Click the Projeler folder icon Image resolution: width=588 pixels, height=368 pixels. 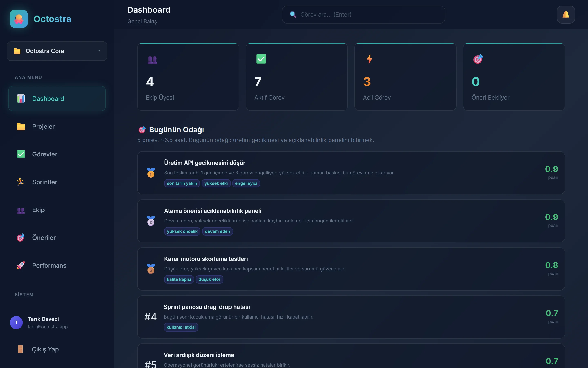coord(21,127)
